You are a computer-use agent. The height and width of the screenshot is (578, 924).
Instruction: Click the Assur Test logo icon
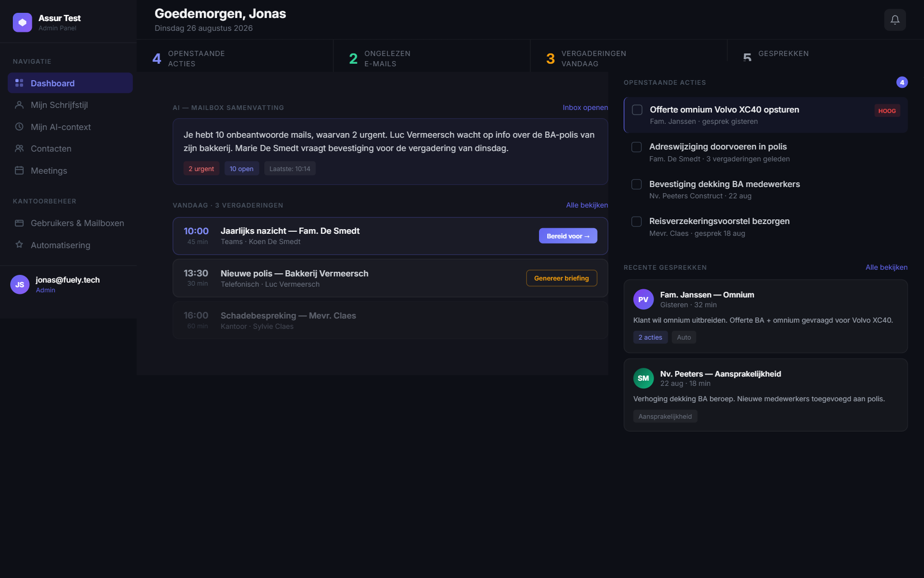click(23, 23)
